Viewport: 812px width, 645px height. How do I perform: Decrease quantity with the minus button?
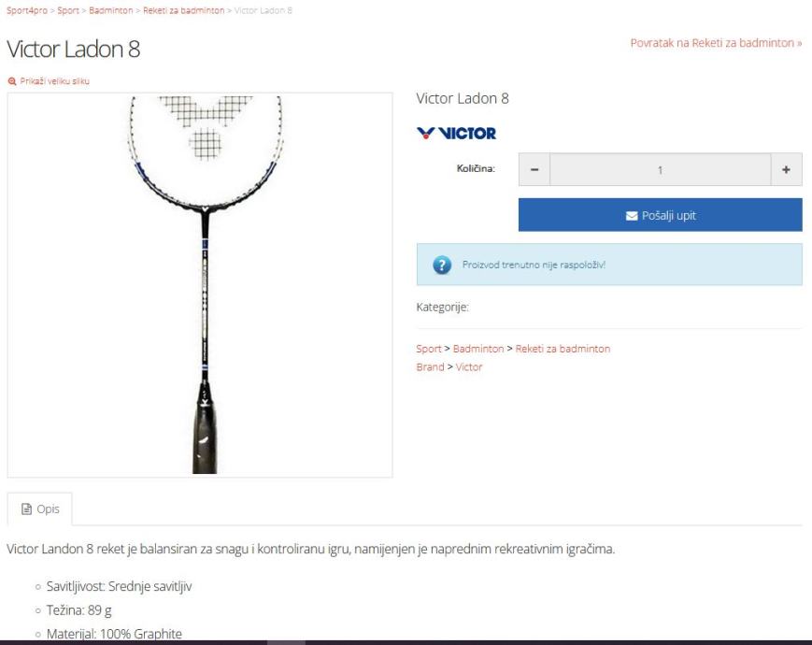534,169
